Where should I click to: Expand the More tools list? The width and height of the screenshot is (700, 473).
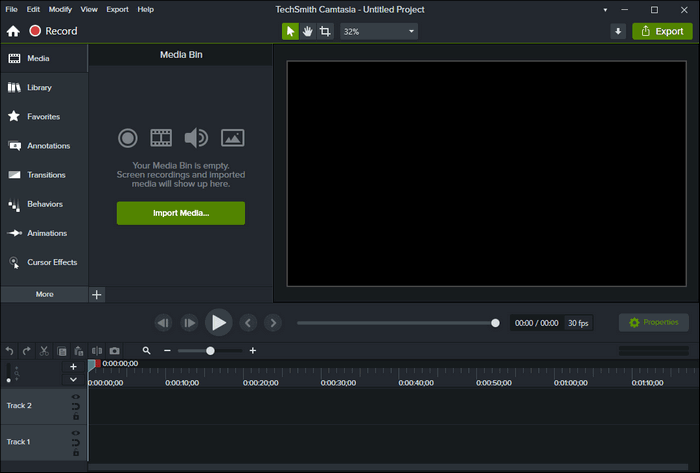(x=44, y=294)
